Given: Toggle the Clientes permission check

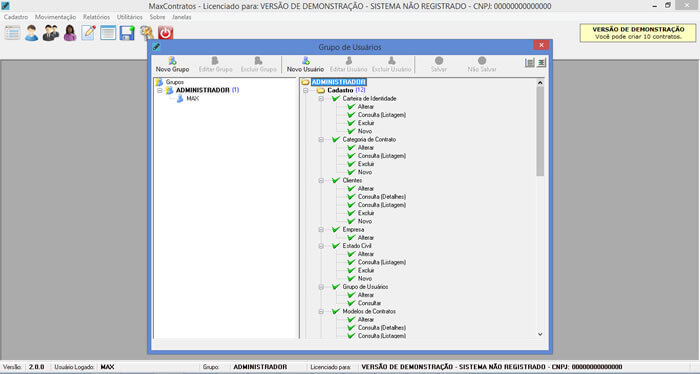Looking at the screenshot, I should point(336,180).
